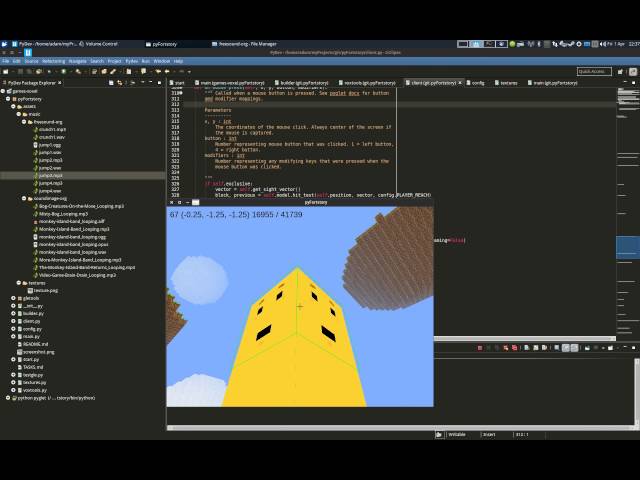Collapse the pyFortstory package node
Screen dimensions: 640x480
tap(8, 99)
